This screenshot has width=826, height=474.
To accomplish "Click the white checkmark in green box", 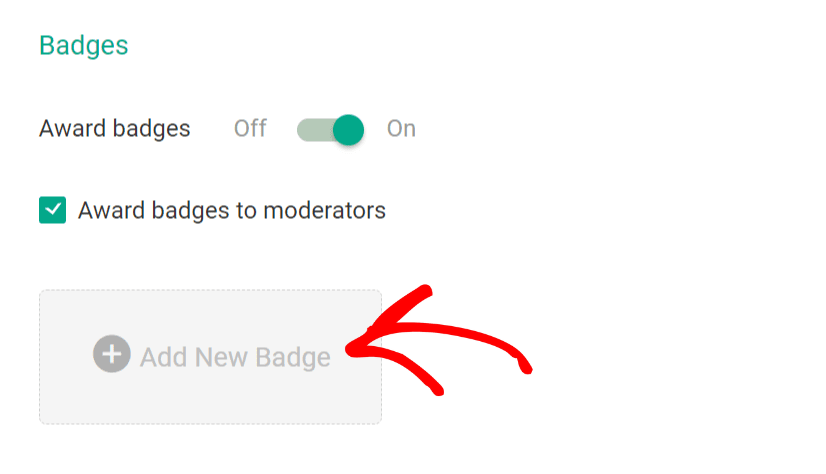I will click(x=52, y=211).
